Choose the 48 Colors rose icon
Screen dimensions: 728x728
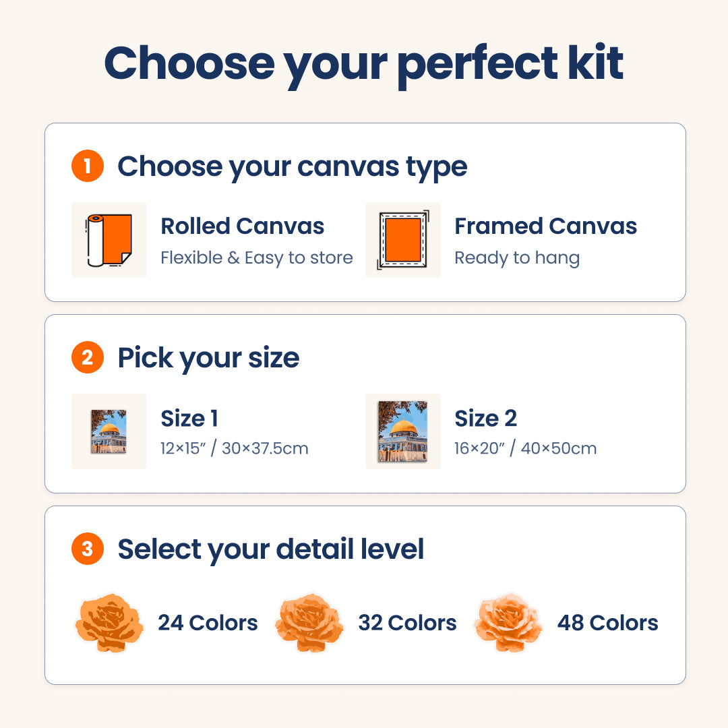click(x=508, y=623)
